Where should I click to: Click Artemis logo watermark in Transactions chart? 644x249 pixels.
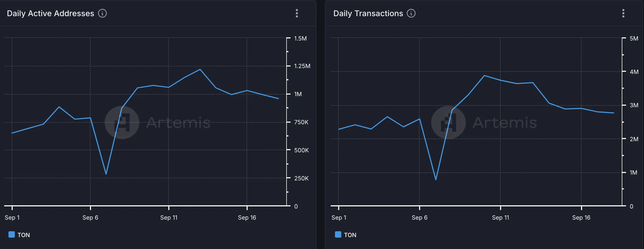pos(448,123)
